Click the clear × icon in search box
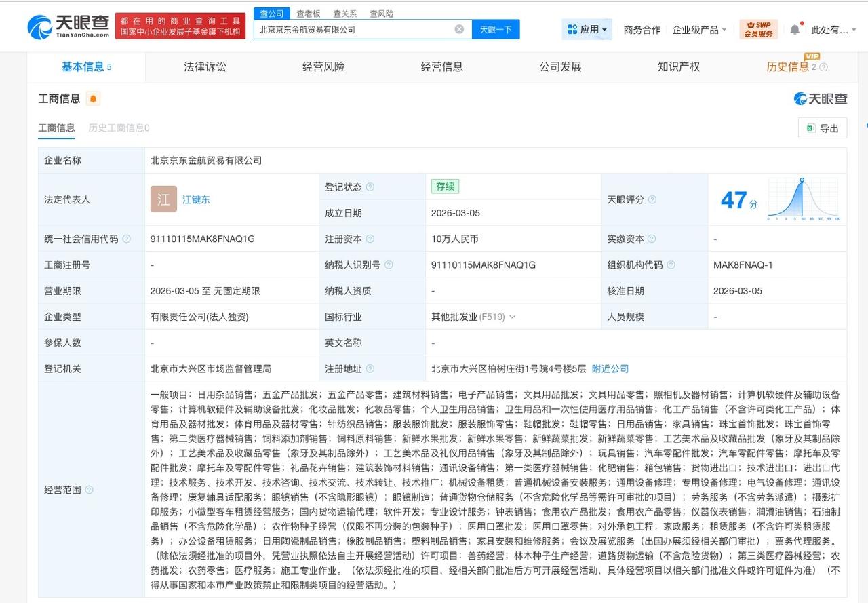The height and width of the screenshot is (603, 868). [459, 29]
